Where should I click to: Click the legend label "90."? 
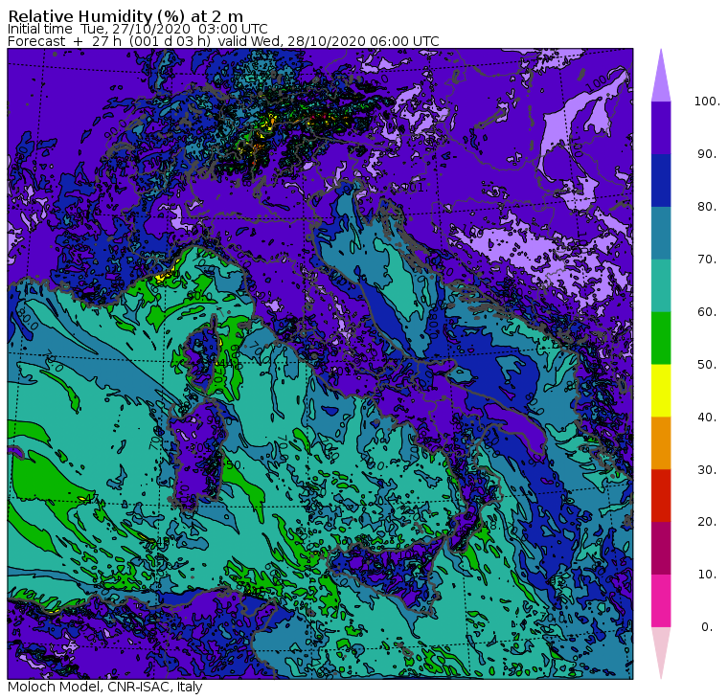click(707, 154)
